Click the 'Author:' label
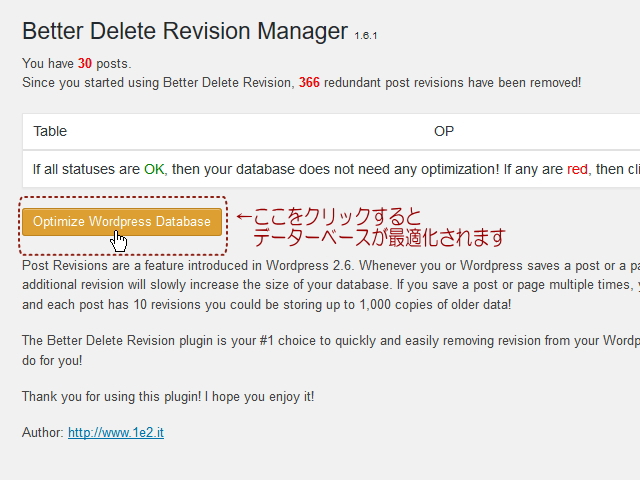 point(43,432)
